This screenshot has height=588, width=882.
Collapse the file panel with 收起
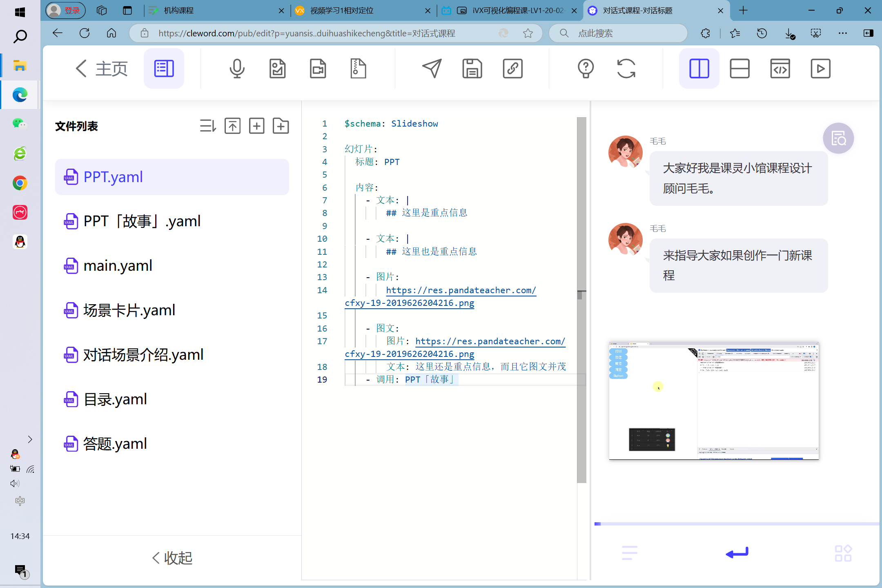(x=172, y=558)
